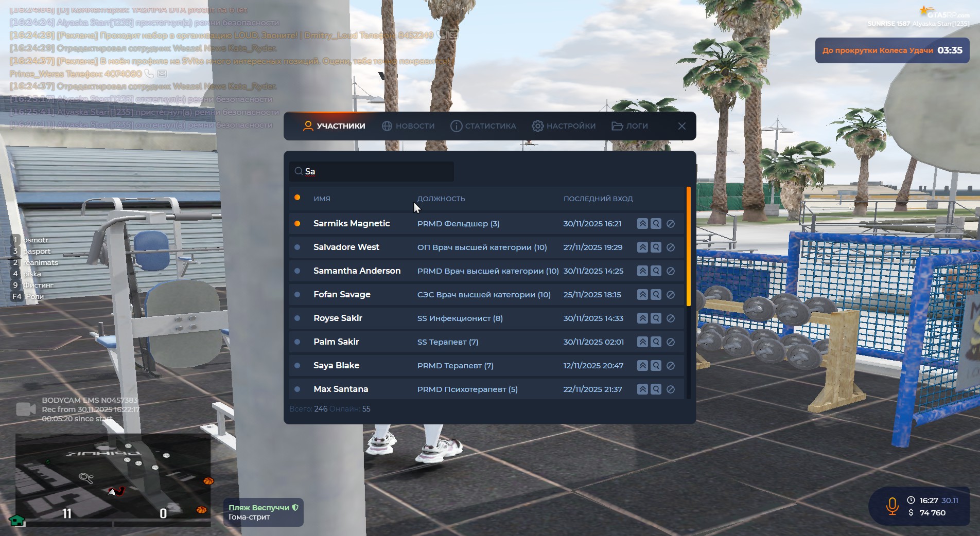Kick Samantha Anderson using the ban icon
The image size is (980, 536).
click(x=671, y=271)
